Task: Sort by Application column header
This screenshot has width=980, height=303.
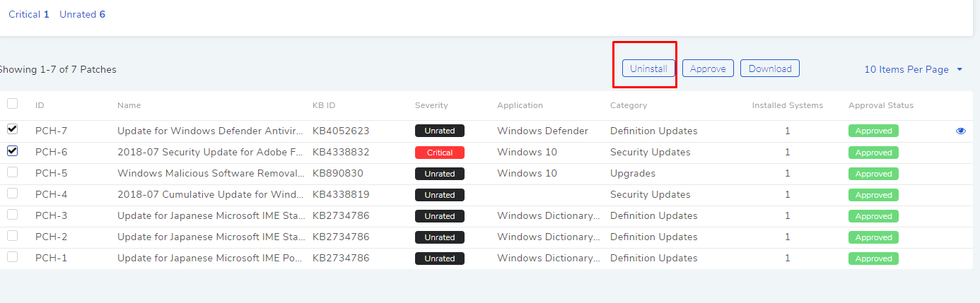Action: click(520, 105)
